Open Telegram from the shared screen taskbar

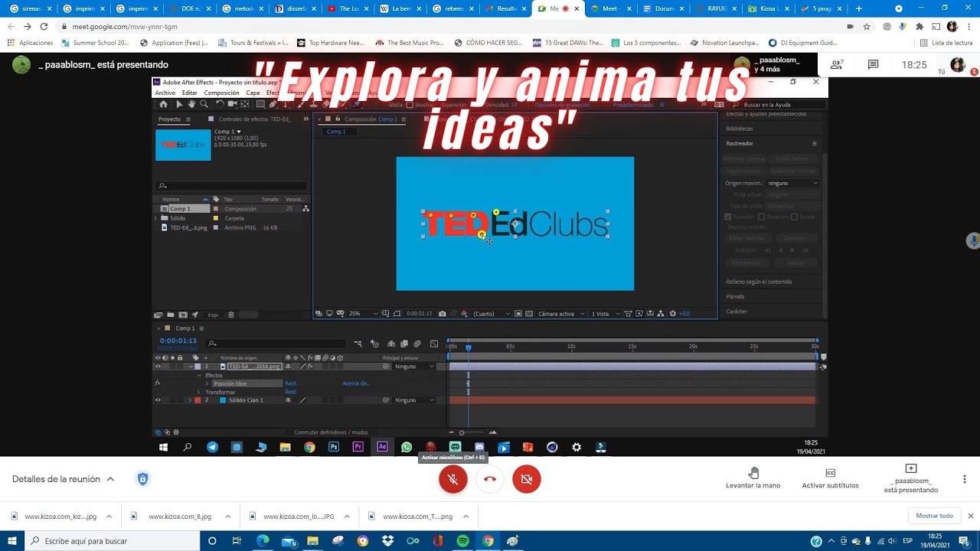(212, 447)
